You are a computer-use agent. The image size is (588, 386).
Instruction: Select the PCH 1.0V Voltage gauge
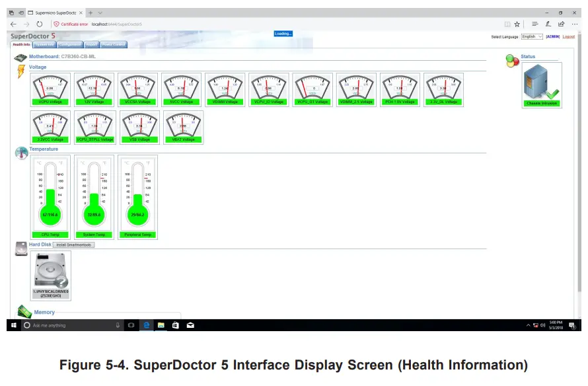[400, 90]
